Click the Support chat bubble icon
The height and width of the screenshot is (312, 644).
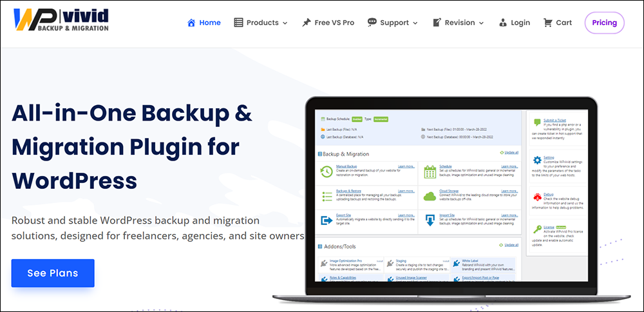pyautogui.click(x=372, y=22)
